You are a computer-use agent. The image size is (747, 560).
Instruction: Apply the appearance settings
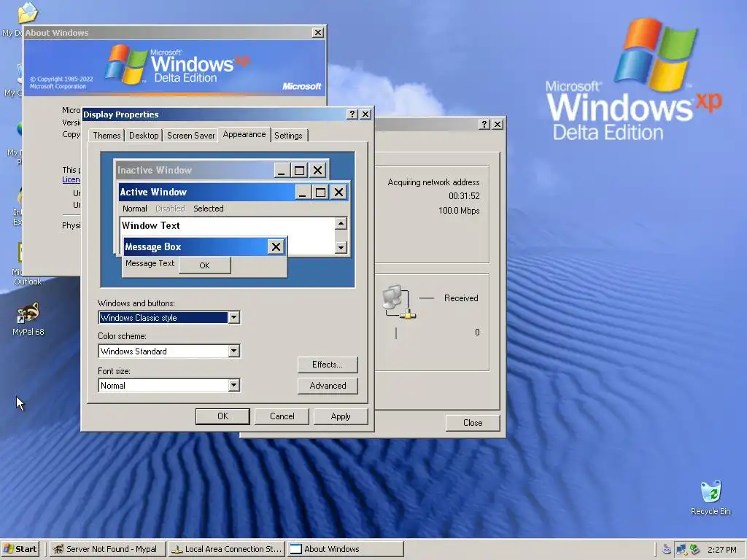click(x=341, y=416)
